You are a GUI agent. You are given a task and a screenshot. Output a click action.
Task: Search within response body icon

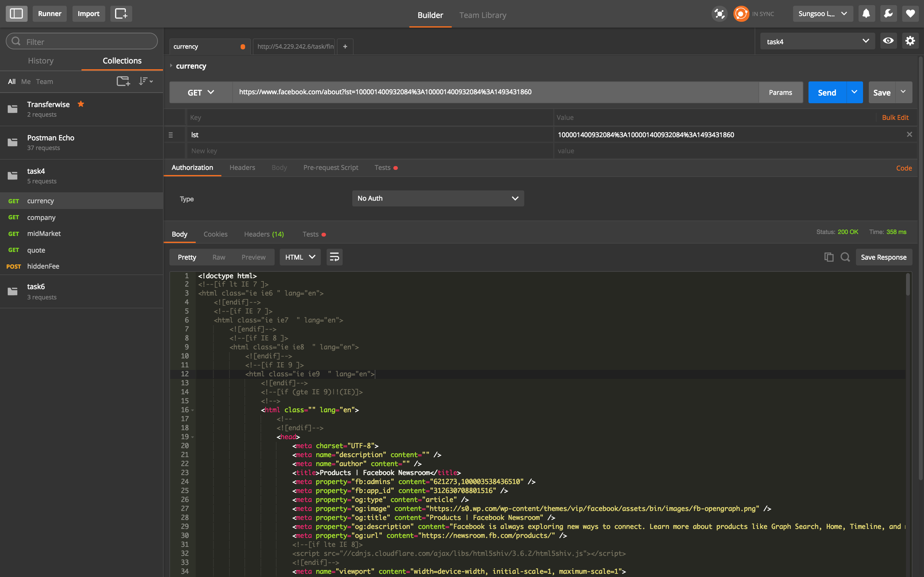[x=845, y=257]
